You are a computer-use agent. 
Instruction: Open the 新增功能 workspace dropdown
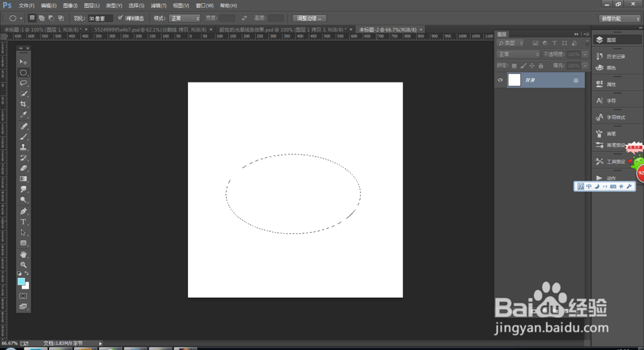[x=620, y=19]
